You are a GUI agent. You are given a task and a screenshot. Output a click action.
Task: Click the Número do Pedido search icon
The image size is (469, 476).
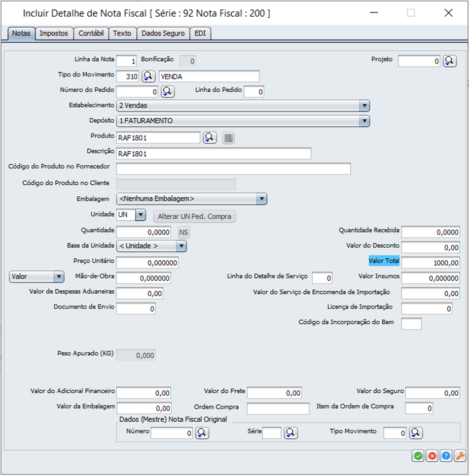168,92
